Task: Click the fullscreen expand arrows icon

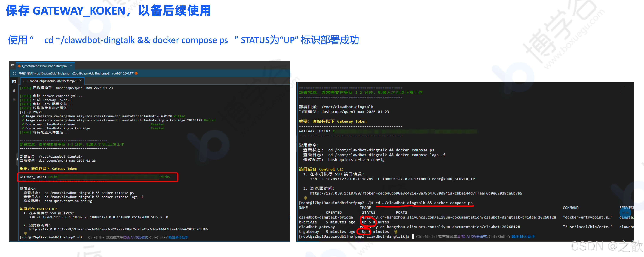Action: pos(14,73)
